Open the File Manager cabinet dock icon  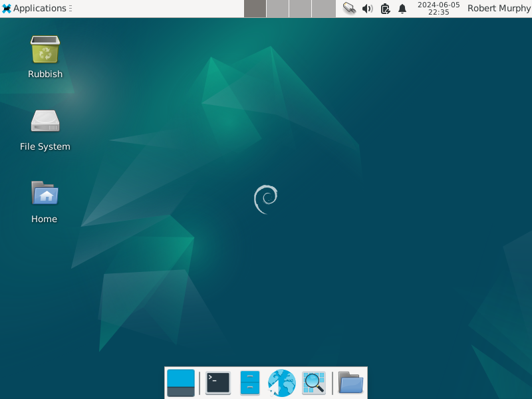point(250,383)
